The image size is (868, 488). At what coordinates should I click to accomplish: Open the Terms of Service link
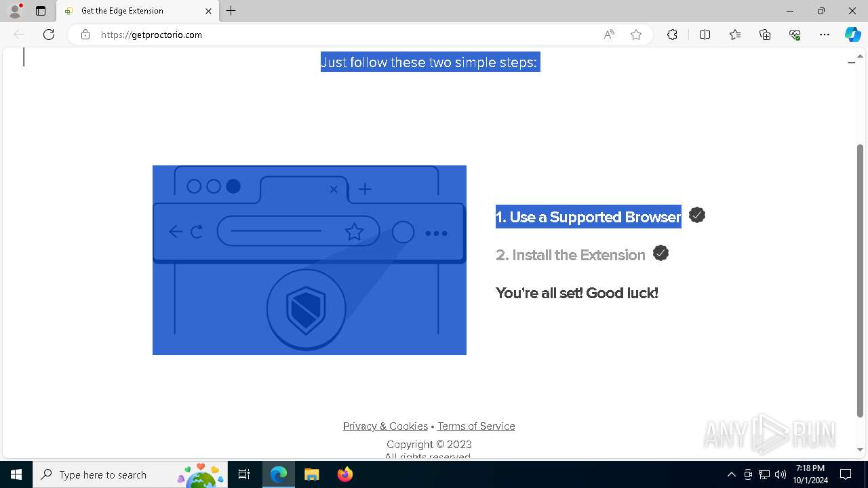click(476, 426)
